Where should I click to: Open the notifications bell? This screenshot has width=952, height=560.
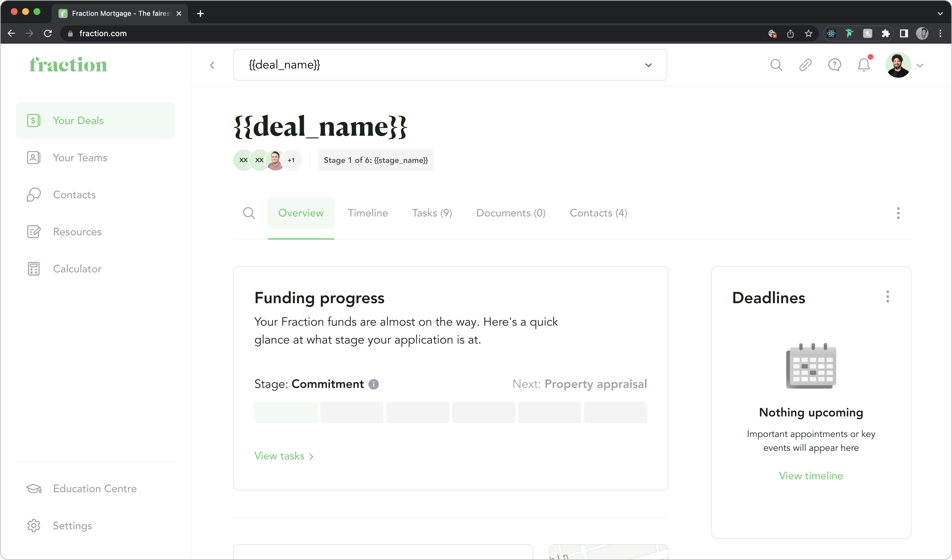coord(864,65)
